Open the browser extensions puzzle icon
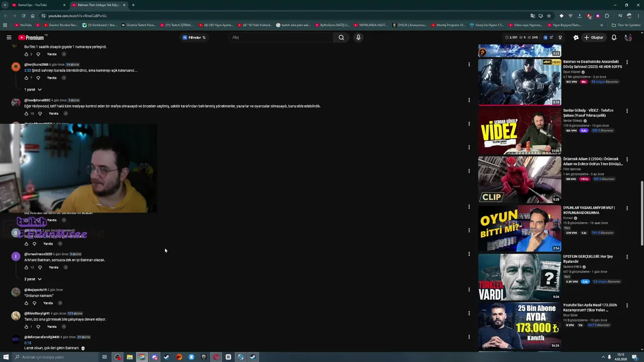 (x=607, y=16)
